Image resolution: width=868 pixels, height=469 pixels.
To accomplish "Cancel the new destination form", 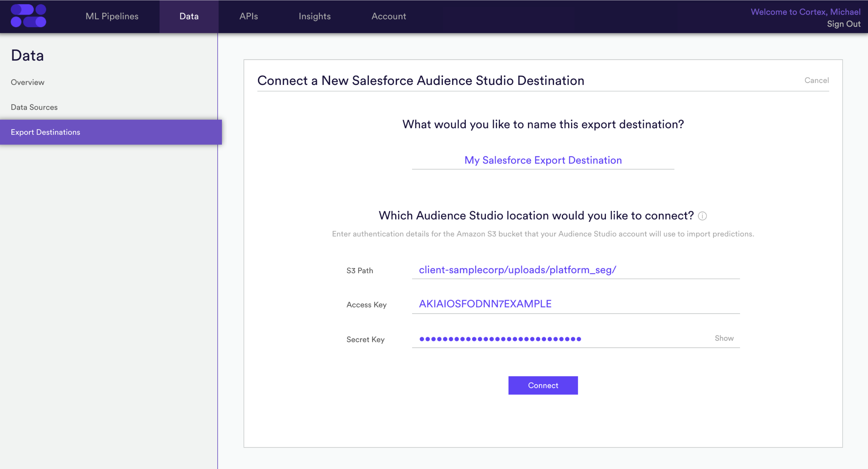I will click(816, 80).
